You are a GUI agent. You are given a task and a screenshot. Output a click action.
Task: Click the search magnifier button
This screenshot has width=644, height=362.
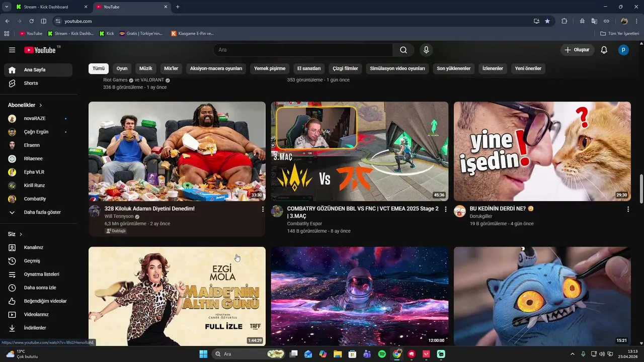pyautogui.click(x=404, y=50)
